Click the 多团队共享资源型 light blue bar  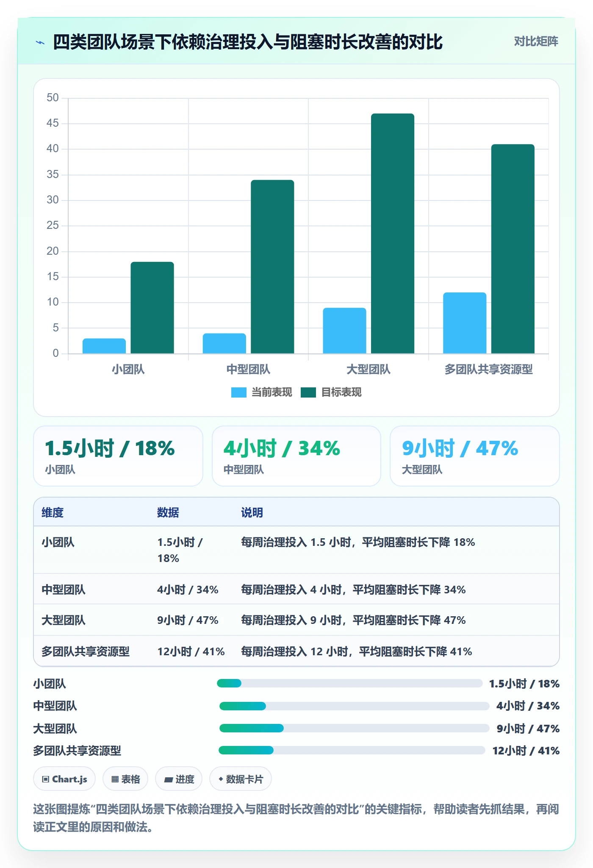pos(465,323)
